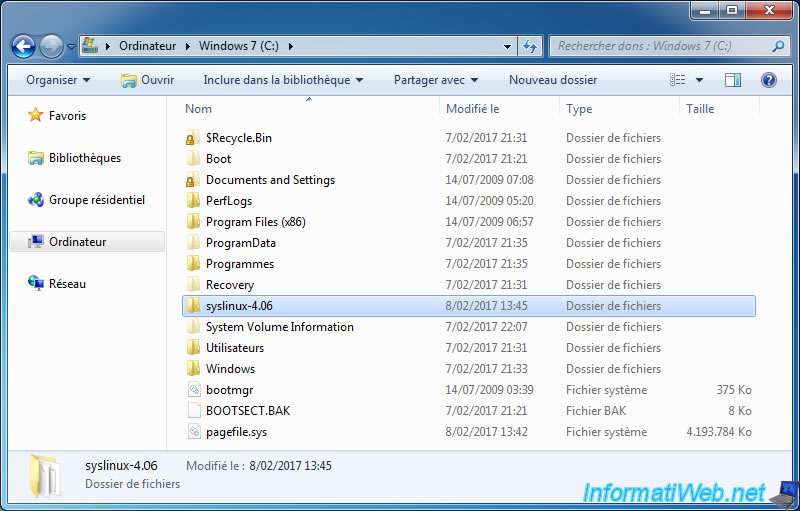Click the large folder thumbnail in details pane
Viewport: 800px width, 511px height.
pos(45,476)
